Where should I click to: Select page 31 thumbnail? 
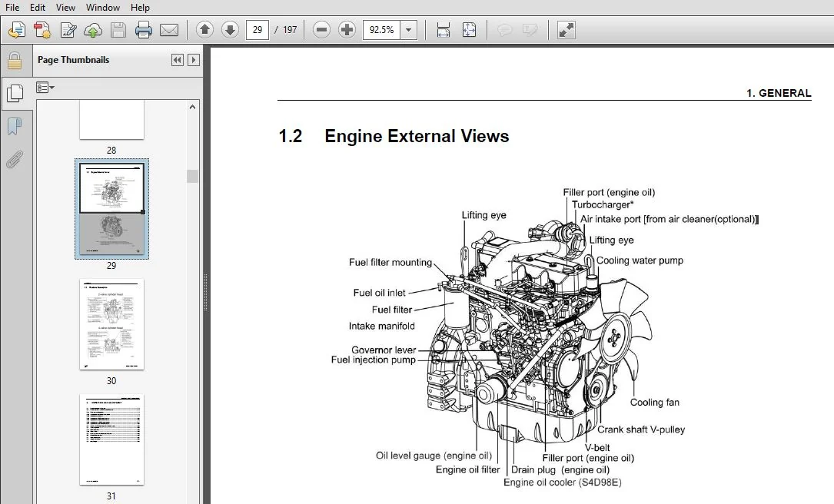point(111,439)
